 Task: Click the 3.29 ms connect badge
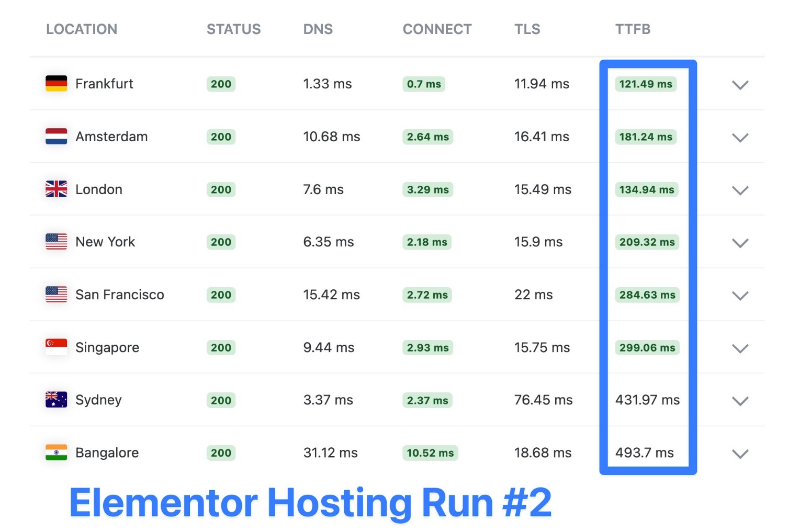tap(428, 189)
